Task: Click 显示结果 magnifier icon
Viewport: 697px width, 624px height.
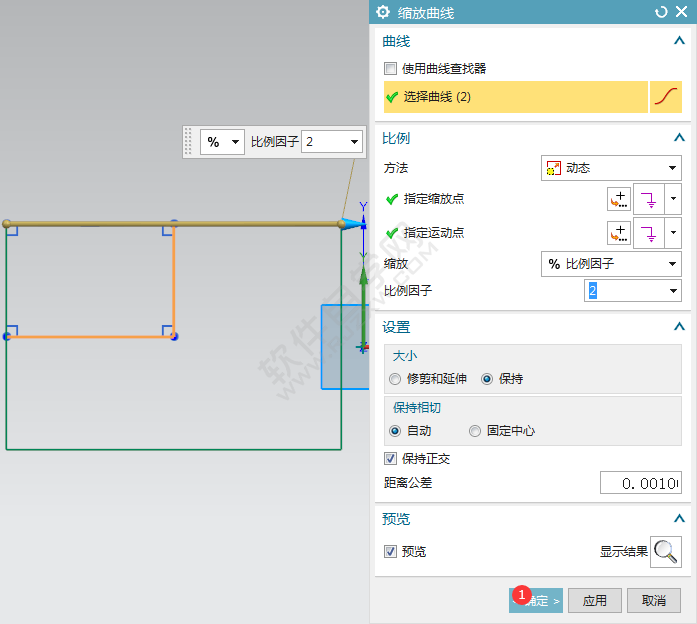Action: tap(665, 552)
